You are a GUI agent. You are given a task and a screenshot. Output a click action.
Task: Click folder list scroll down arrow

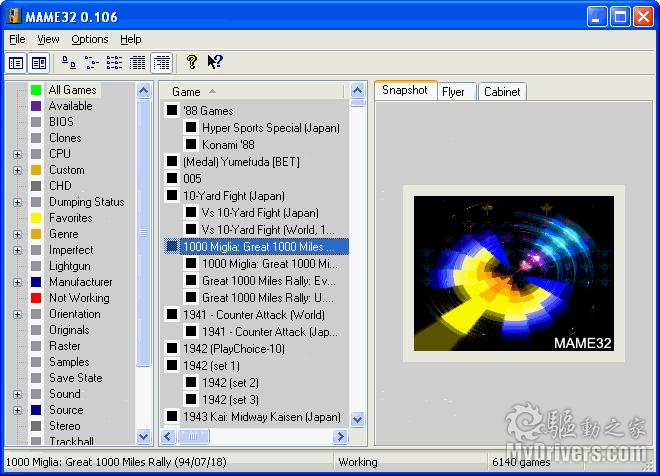(x=143, y=436)
